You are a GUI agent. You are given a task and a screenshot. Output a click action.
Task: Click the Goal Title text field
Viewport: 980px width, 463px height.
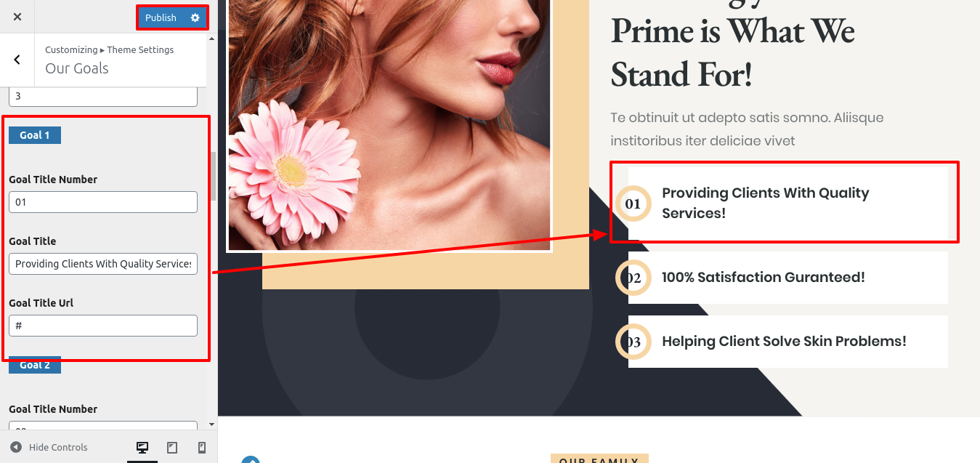click(103, 264)
